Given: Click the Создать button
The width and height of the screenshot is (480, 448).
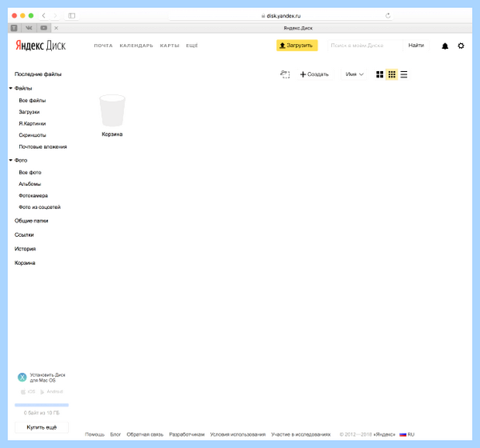Looking at the screenshot, I should (314, 74).
